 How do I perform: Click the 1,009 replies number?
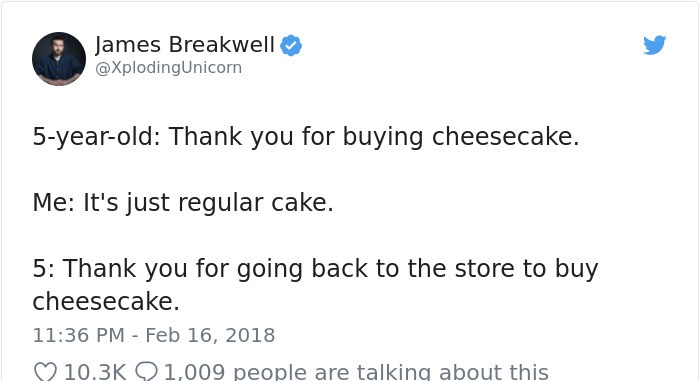(x=195, y=372)
